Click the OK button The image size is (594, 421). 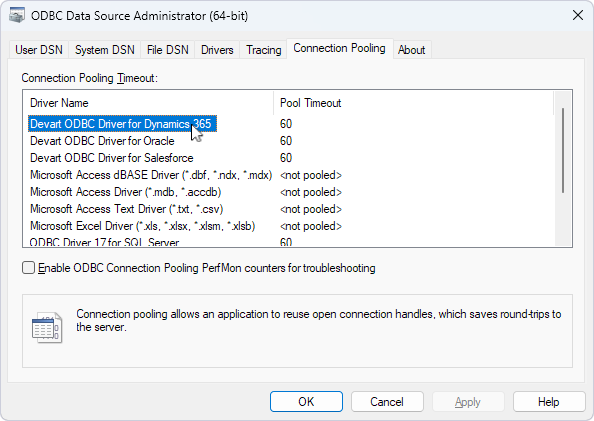306,401
